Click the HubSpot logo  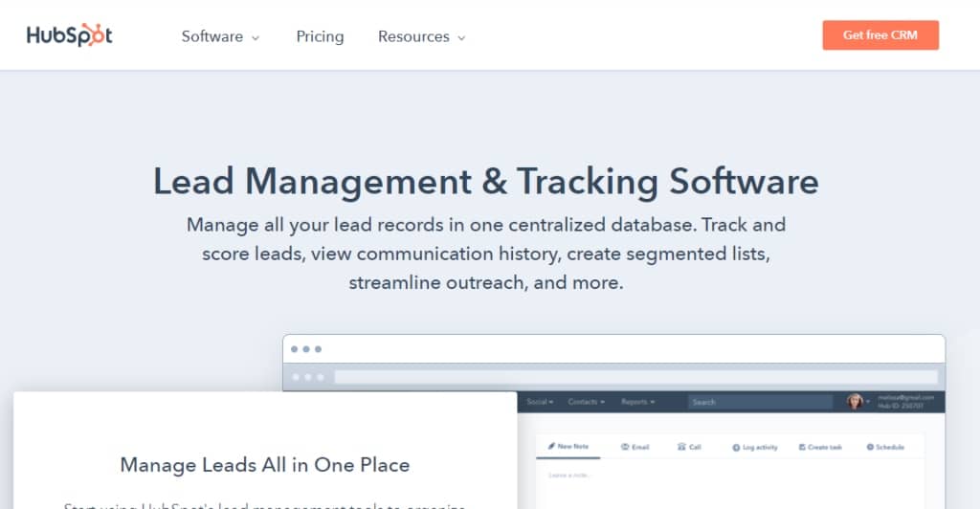(x=69, y=35)
